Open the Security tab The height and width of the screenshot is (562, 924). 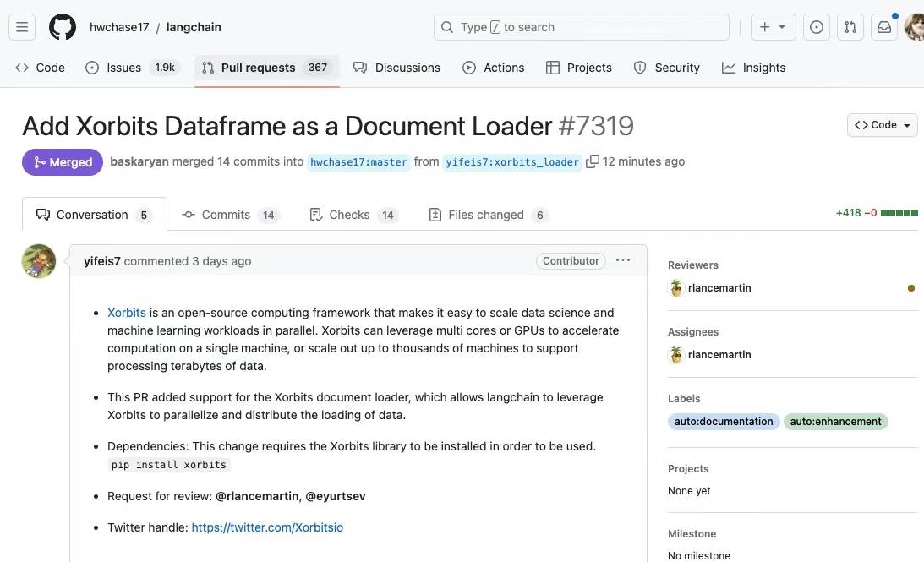666,68
